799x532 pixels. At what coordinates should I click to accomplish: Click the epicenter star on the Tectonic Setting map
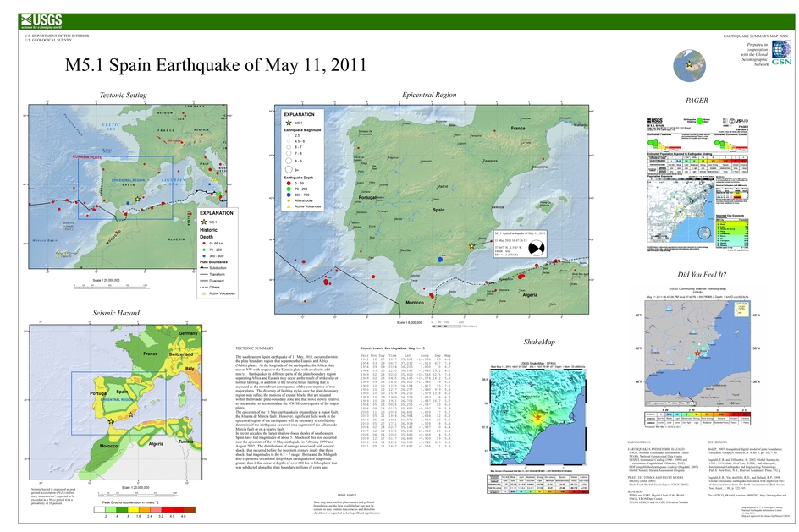pos(138,200)
